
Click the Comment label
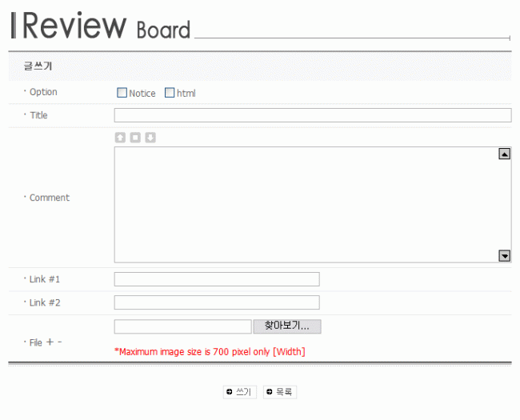50,198
